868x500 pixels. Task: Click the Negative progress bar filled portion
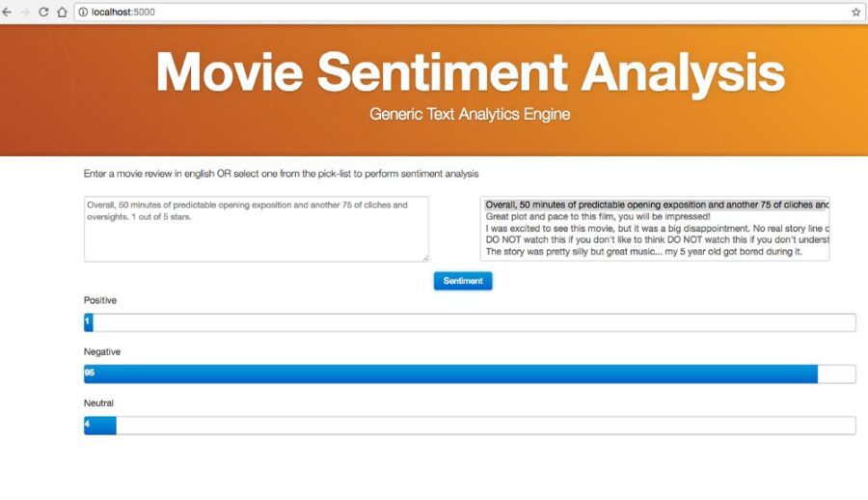point(450,374)
